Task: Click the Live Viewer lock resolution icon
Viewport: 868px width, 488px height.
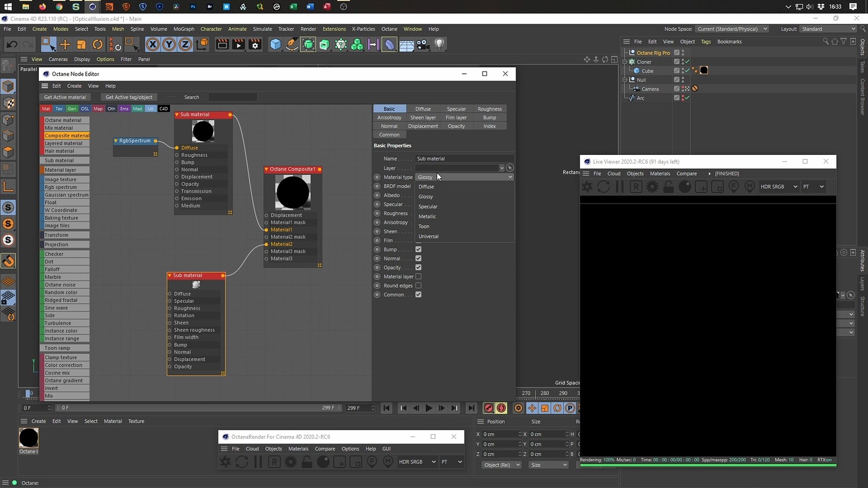Action: (x=668, y=187)
